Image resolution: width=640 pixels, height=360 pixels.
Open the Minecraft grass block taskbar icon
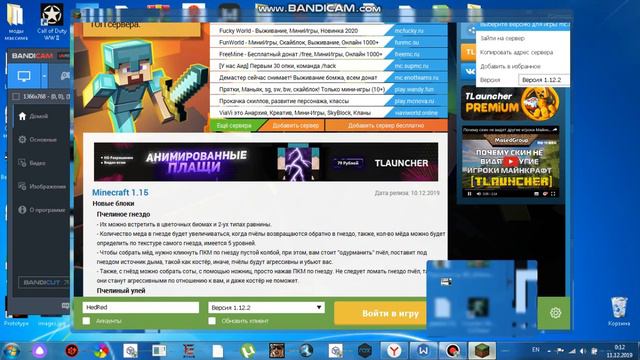(482, 351)
